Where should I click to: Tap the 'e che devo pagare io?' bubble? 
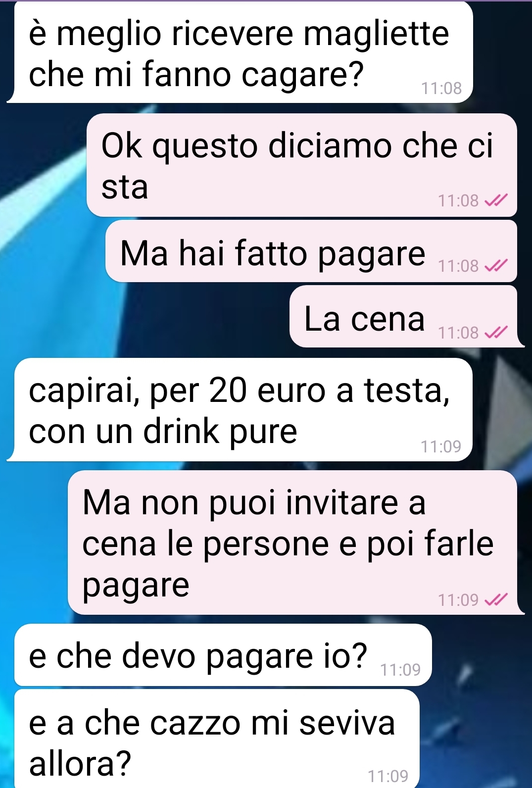tap(223, 655)
